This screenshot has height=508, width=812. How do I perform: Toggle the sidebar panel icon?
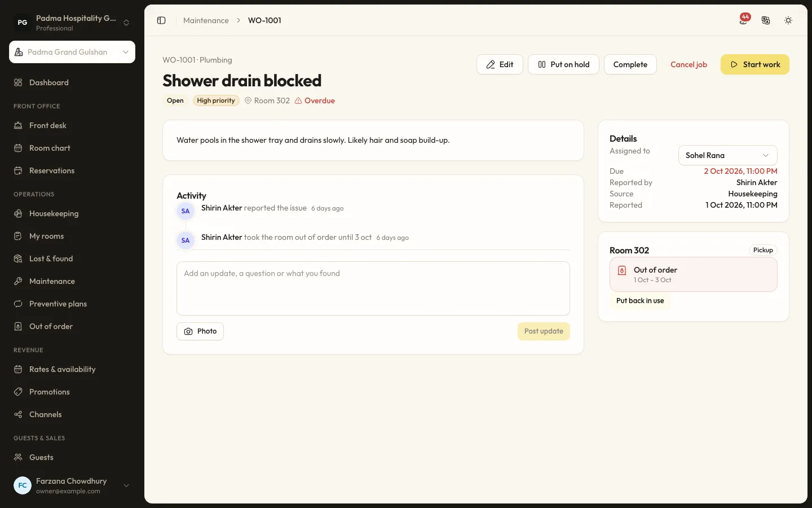pos(161,20)
